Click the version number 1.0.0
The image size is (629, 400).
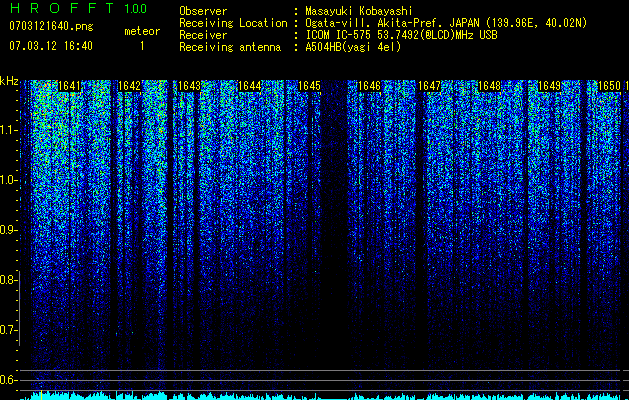pyautogui.click(x=136, y=9)
